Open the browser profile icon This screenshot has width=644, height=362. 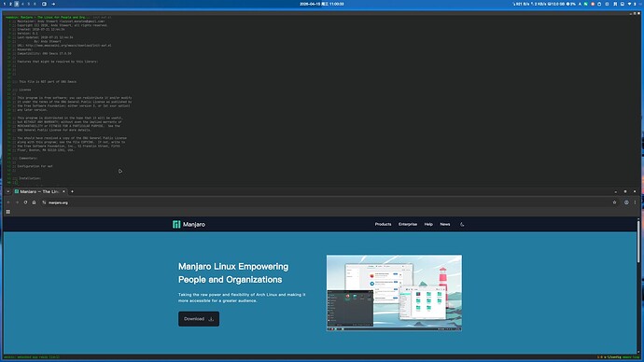626,202
